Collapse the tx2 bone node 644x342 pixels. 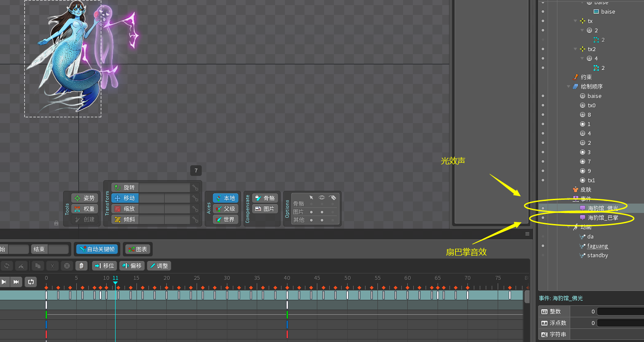(x=575, y=49)
